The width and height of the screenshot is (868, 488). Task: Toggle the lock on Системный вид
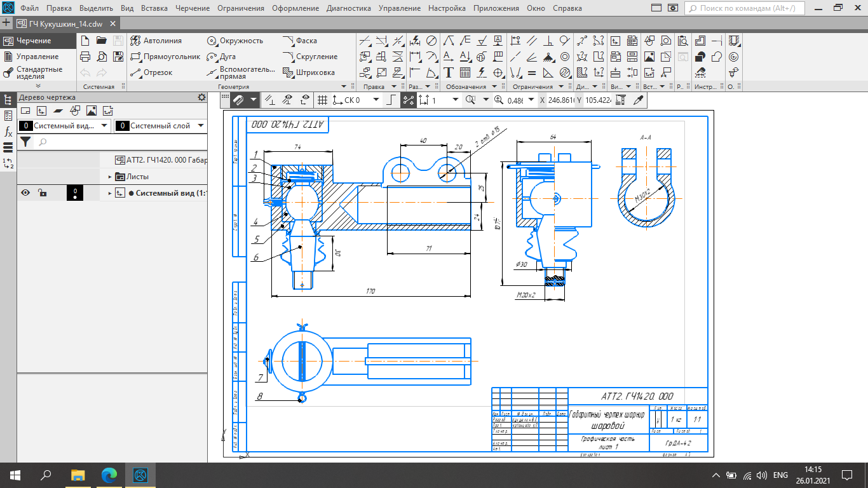pos(42,193)
